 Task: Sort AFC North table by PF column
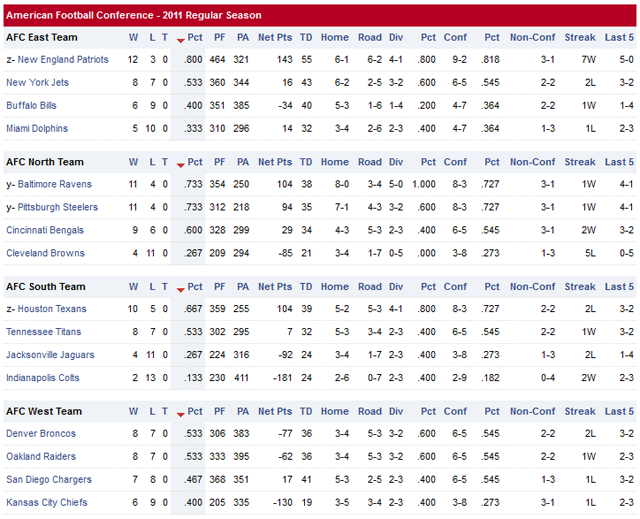(220, 162)
